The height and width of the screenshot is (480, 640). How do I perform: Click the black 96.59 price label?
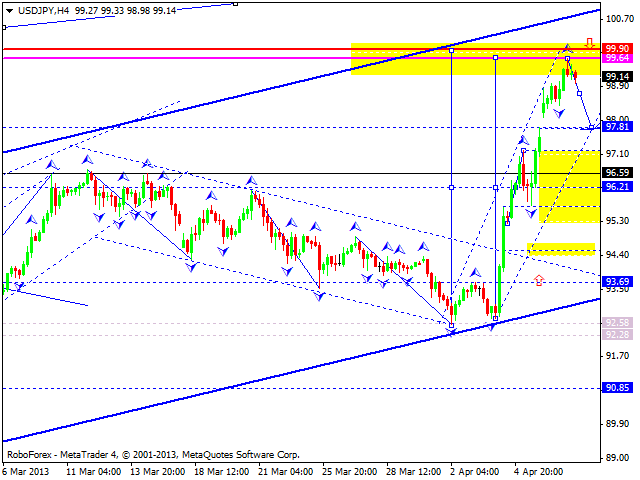tap(617, 173)
